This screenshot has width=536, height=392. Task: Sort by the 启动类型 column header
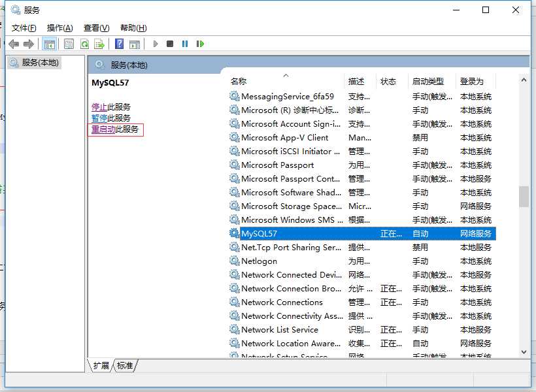[431, 81]
